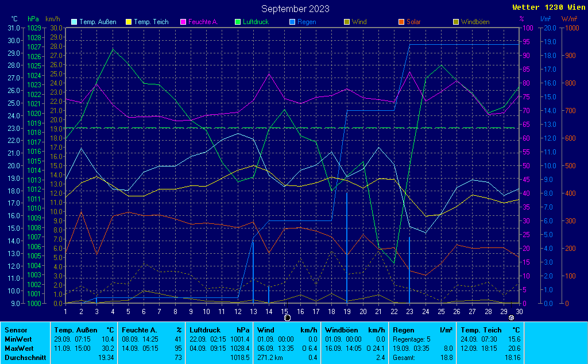Click the wind distance '271.2 km'
This screenshot has height=364, width=588.
pyautogui.click(x=270, y=358)
